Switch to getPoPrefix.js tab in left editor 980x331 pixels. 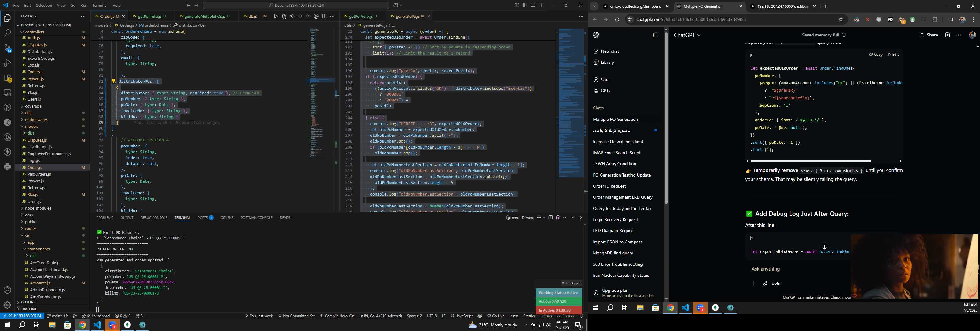tap(149, 16)
